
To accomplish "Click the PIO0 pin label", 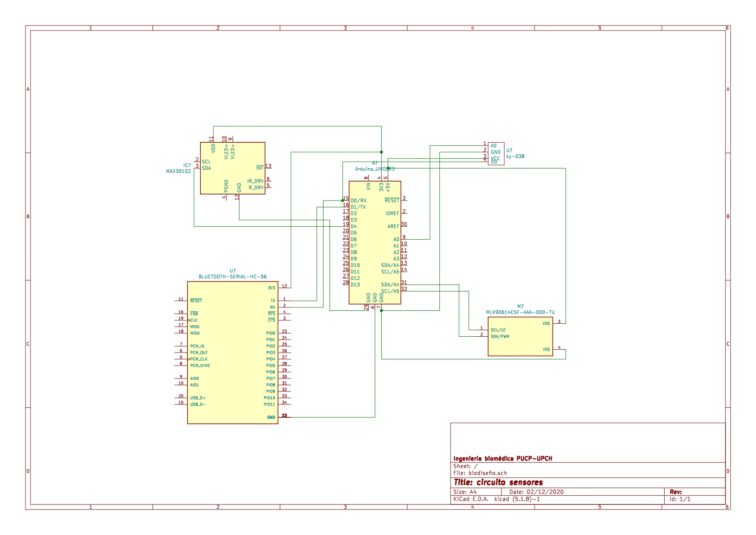I will 271,333.
